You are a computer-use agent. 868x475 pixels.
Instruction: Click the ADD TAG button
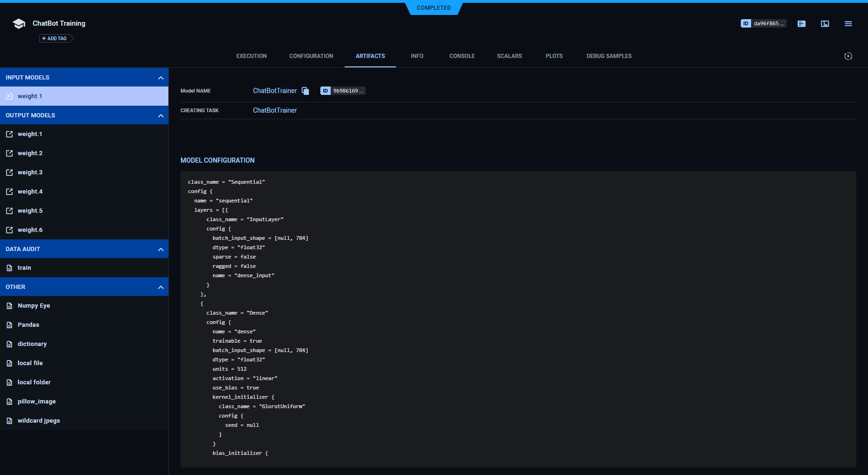pyautogui.click(x=55, y=38)
